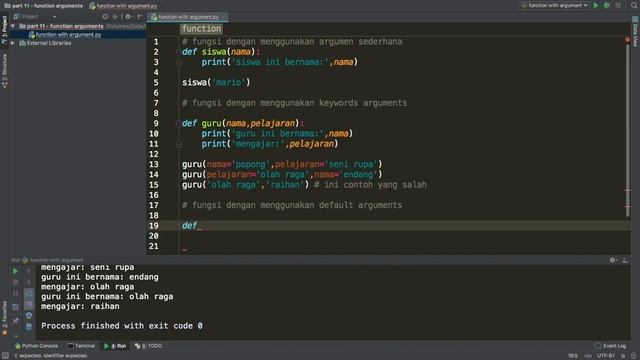The width and height of the screenshot is (640, 360).
Task: Toggle the Favorites side tool window
Action: click(x=4, y=318)
